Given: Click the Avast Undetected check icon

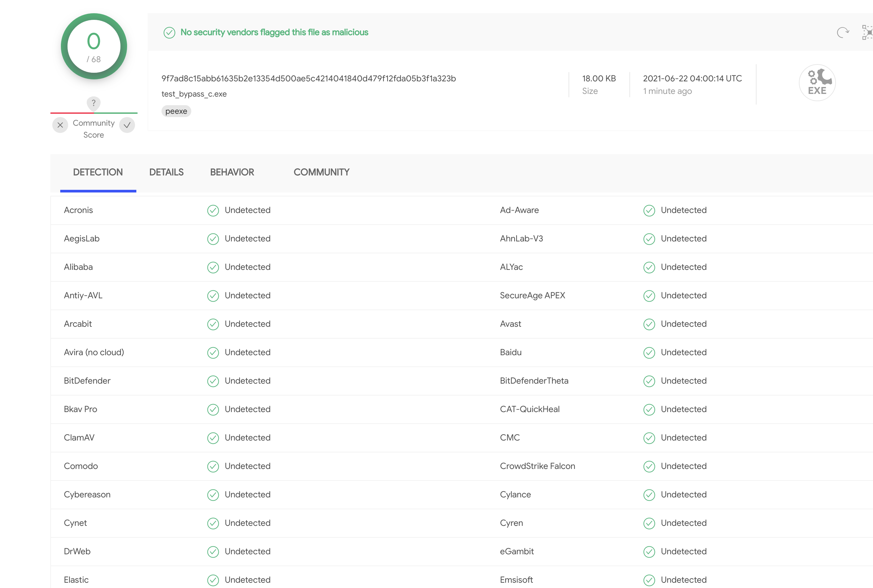Looking at the screenshot, I should pos(649,325).
